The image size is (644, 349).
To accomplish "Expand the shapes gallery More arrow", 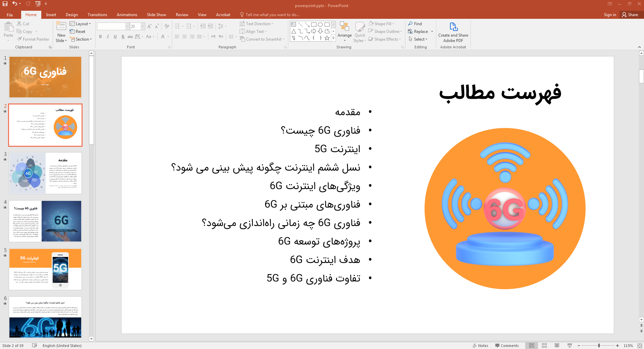I will pyautogui.click(x=334, y=38).
